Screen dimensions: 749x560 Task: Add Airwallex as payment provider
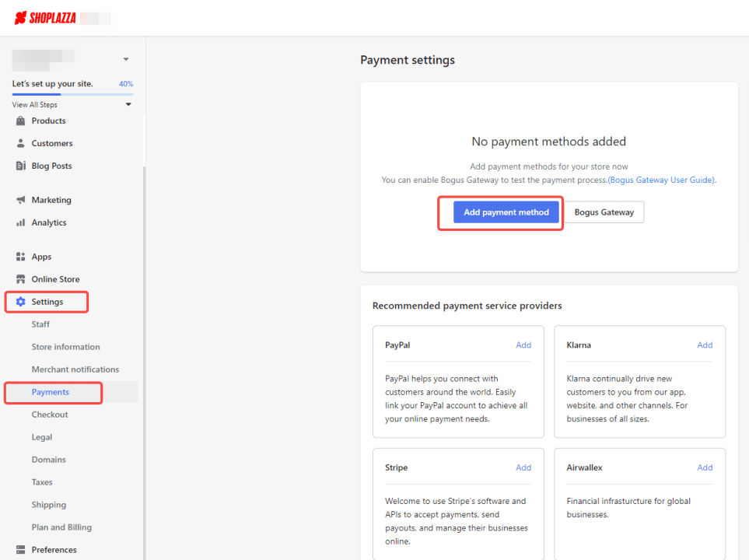point(705,467)
